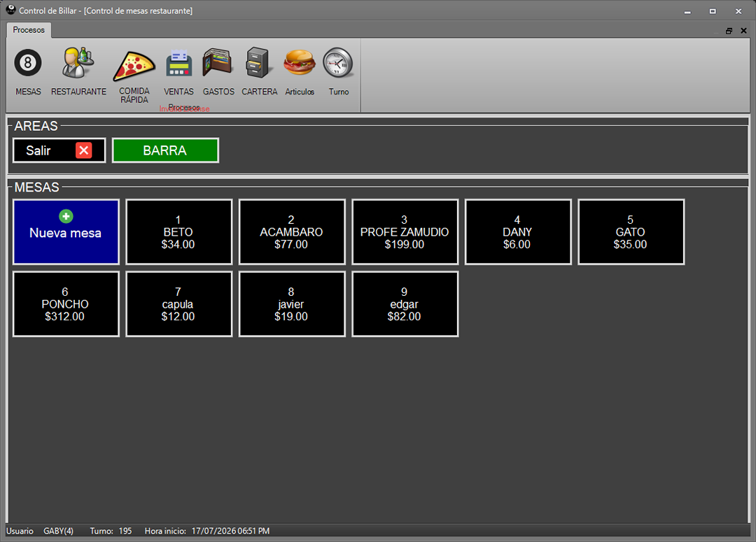Viewport: 756px width, 542px height.
Task: Open the Articulos hamburger icon
Action: point(299,63)
